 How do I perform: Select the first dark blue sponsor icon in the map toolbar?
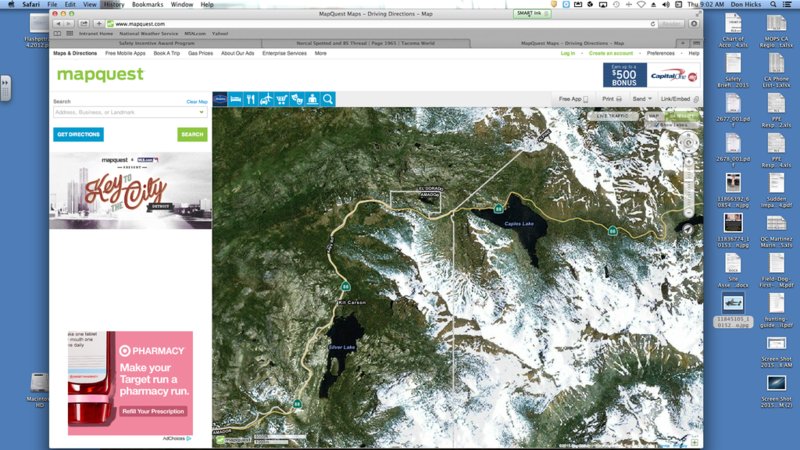(220, 99)
